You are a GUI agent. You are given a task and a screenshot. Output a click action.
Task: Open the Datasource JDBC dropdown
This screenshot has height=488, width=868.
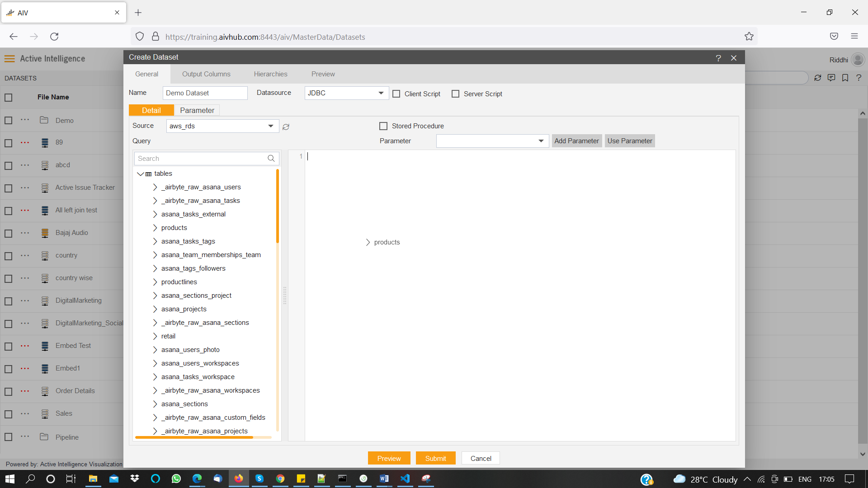point(346,93)
